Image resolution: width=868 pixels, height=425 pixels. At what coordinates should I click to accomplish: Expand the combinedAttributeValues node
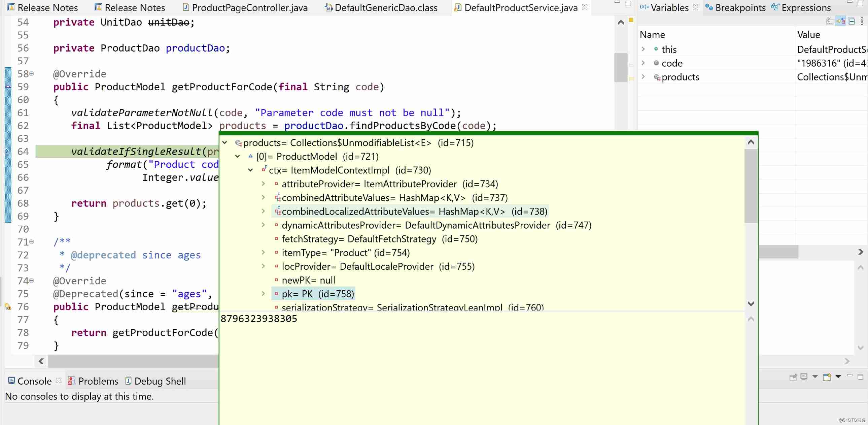point(264,197)
